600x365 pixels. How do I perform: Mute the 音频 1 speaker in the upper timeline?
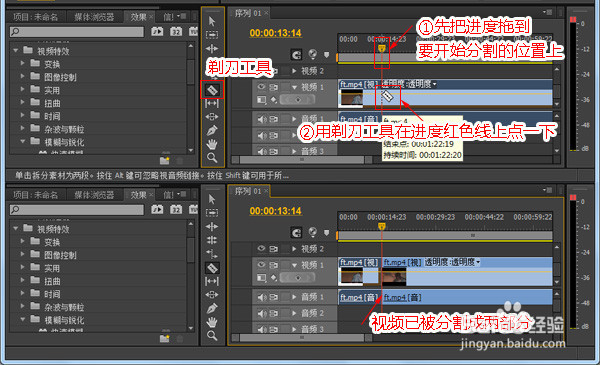coord(262,119)
